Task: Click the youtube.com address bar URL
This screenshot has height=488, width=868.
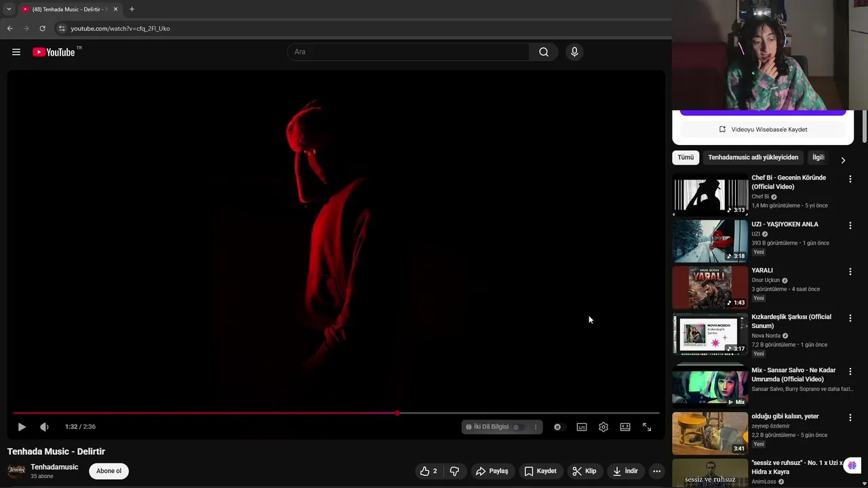Action: pyautogui.click(x=121, y=28)
